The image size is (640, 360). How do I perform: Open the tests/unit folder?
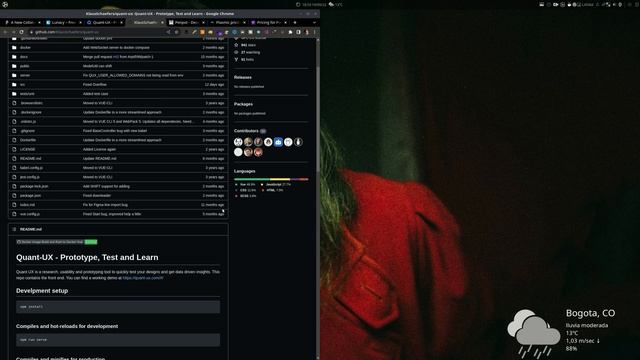pyautogui.click(x=27, y=94)
